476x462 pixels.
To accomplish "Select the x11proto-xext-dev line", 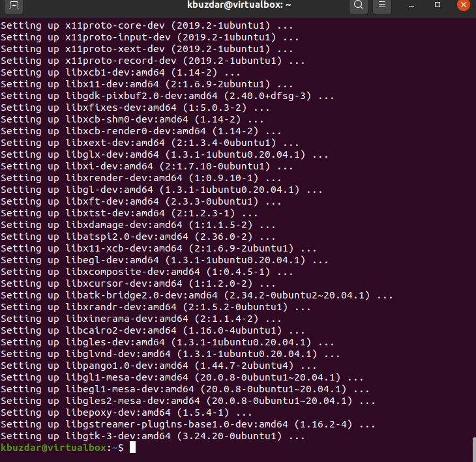I will click(147, 49).
